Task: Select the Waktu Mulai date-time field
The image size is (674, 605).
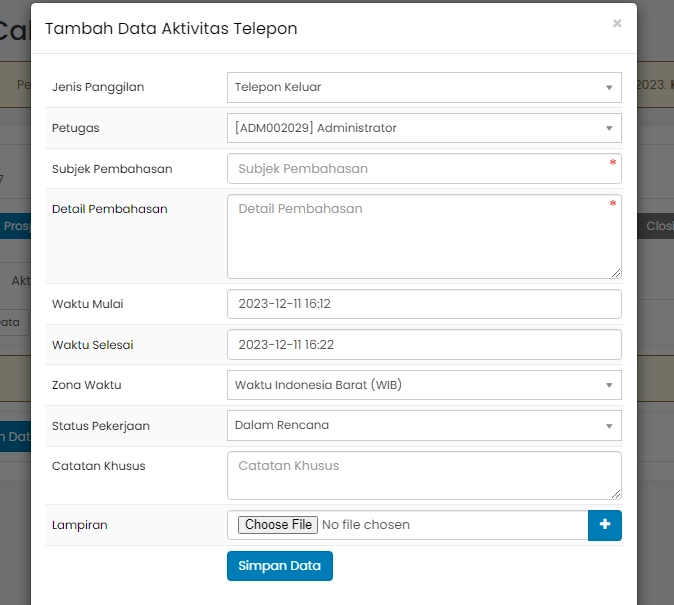Action: (424, 304)
